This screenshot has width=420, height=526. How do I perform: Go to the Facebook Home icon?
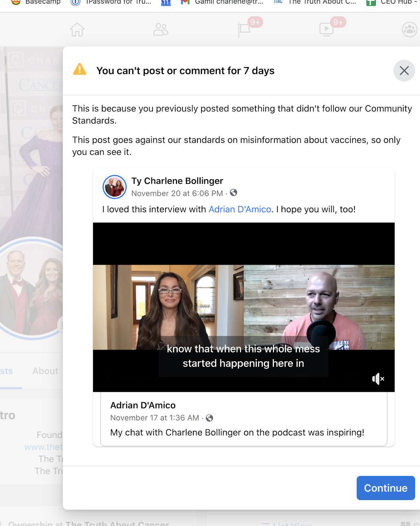coord(77,30)
